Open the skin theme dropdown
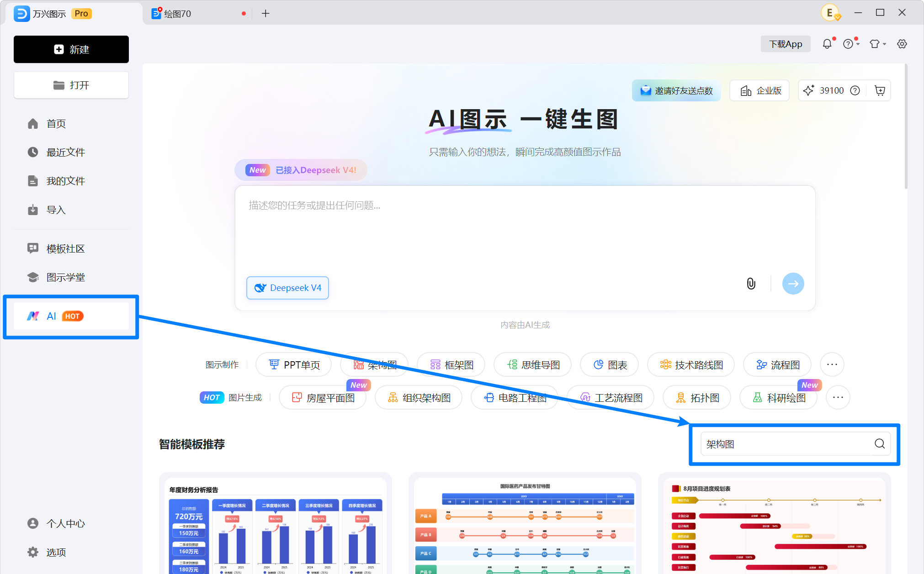The width and height of the screenshot is (924, 574). click(877, 44)
